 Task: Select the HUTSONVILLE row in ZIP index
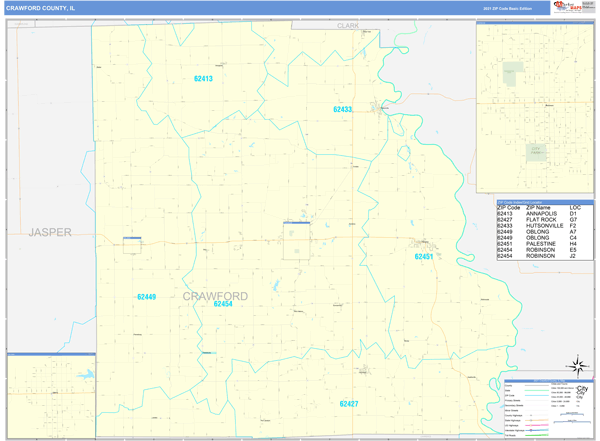(x=545, y=226)
